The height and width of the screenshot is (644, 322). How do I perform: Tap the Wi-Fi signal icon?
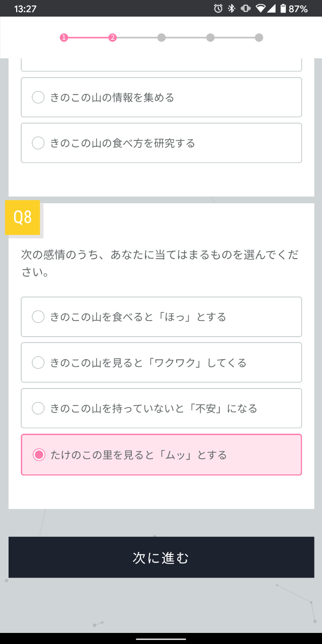pyautogui.click(x=260, y=9)
